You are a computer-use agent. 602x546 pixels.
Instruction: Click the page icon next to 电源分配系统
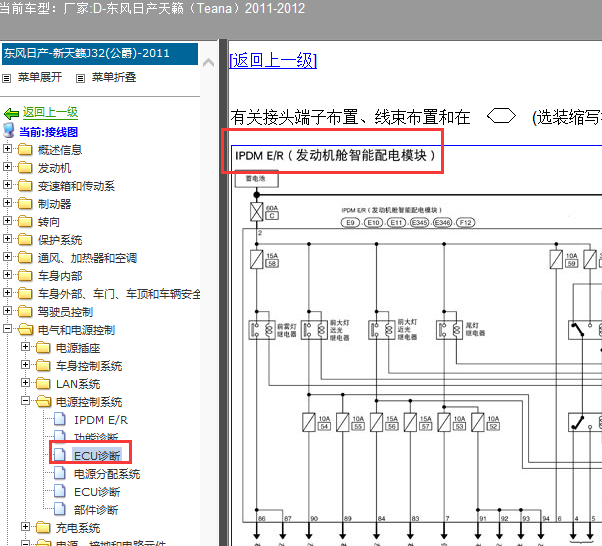click(60, 473)
